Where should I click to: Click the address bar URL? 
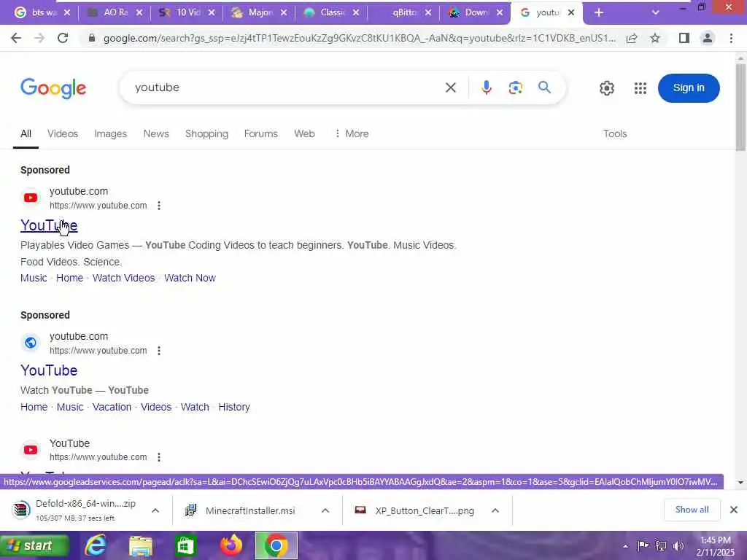(x=360, y=38)
